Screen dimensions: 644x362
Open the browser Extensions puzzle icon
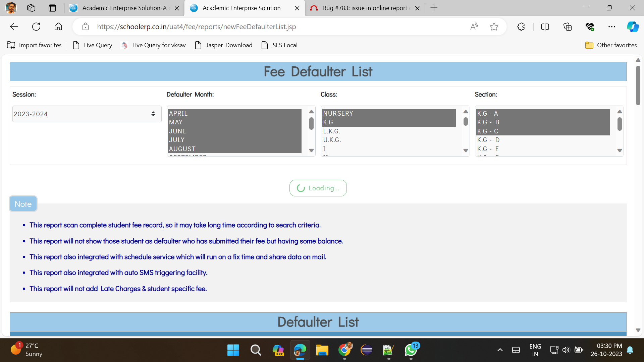pyautogui.click(x=521, y=27)
